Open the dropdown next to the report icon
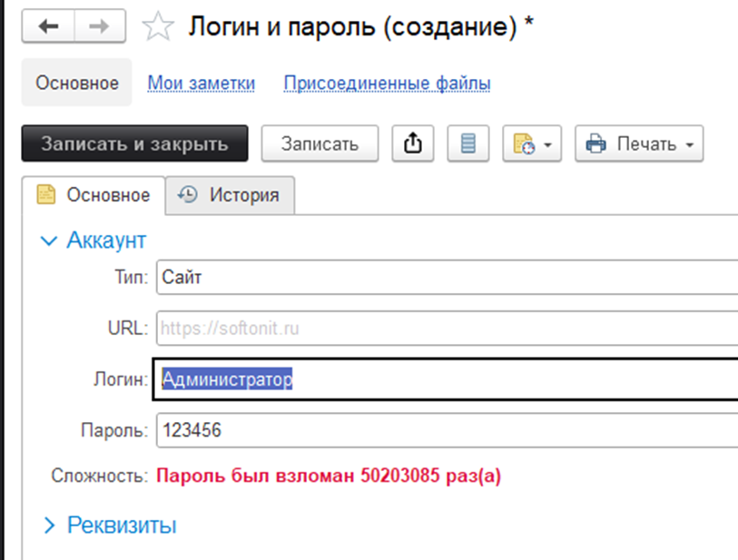Image resolution: width=738 pixels, height=560 pixels. tap(546, 143)
